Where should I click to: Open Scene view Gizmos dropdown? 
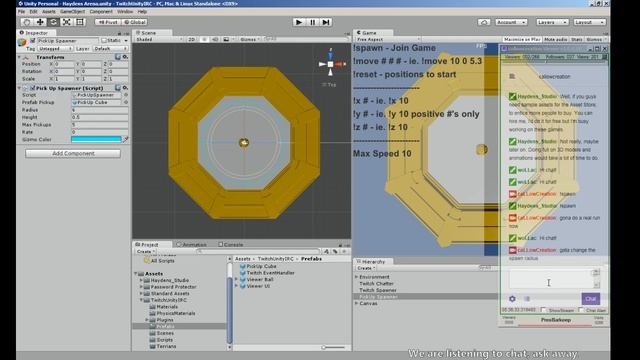[250, 40]
